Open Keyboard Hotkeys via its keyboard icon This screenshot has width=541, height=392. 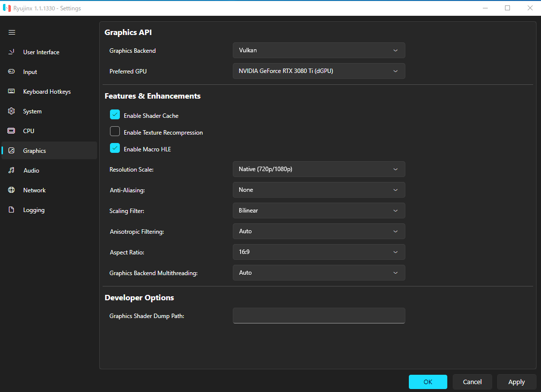coord(12,92)
